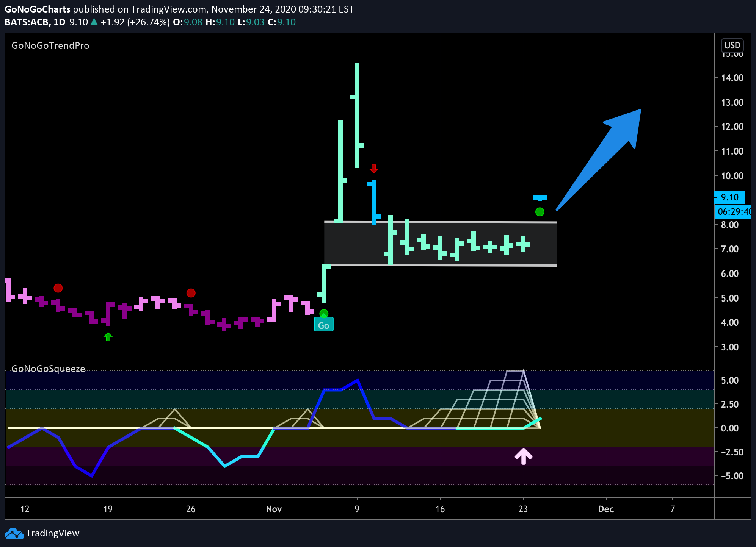Click the green up triangle beside 9.10
The height and width of the screenshot is (547, 756).
click(94, 22)
